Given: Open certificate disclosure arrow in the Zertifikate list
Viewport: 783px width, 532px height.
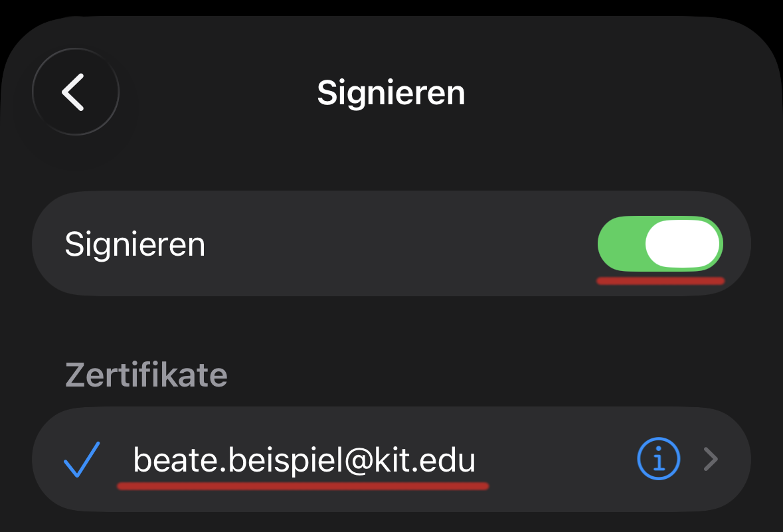Looking at the screenshot, I should click(711, 459).
